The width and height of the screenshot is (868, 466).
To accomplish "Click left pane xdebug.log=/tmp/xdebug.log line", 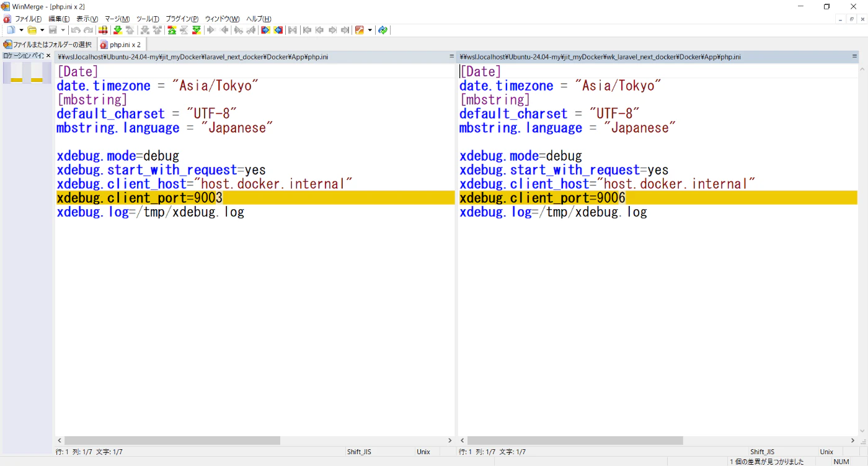I will (x=150, y=212).
